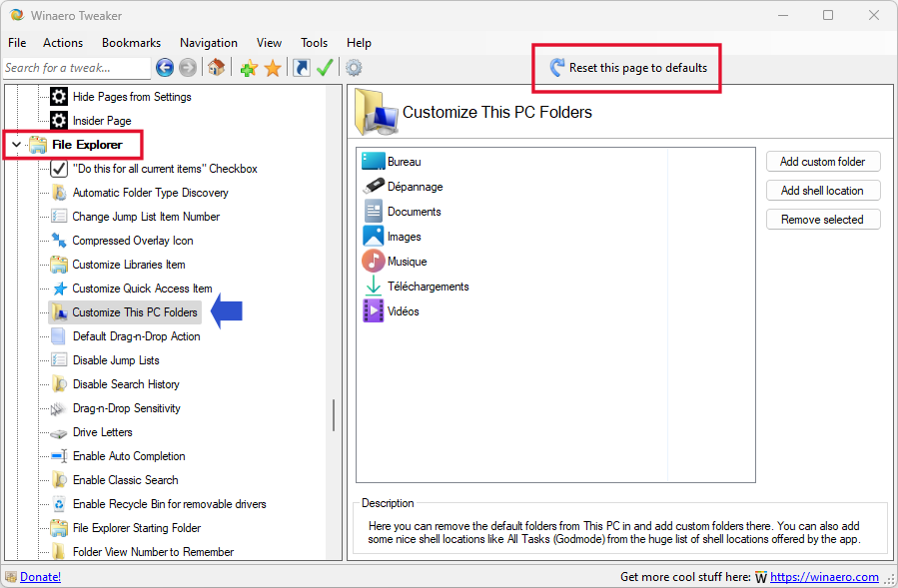Open the Help menu
The image size is (898, 588).
[x=359, y=43]
